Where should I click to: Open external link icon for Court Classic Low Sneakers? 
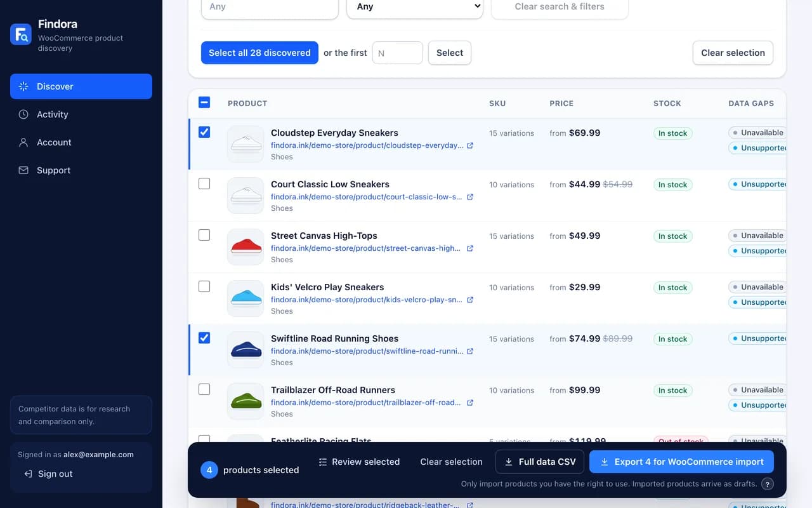pyautogui.click(x=470, y=197)
